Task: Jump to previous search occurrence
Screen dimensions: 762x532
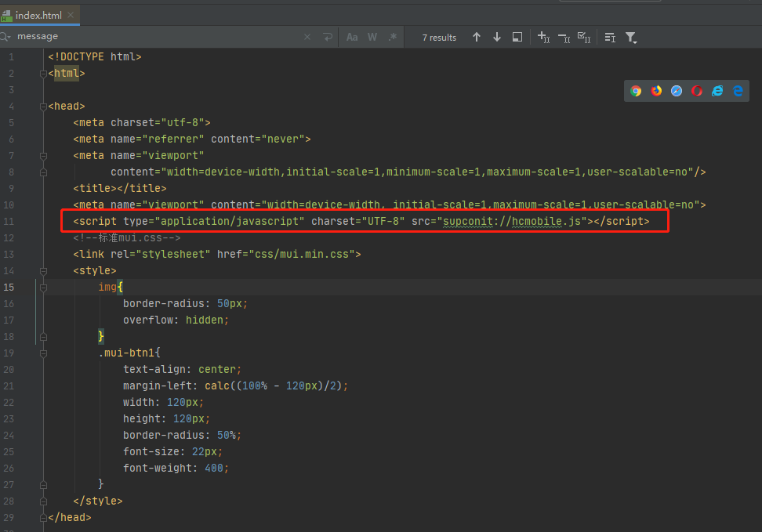Action: click(x=477, y=37)
